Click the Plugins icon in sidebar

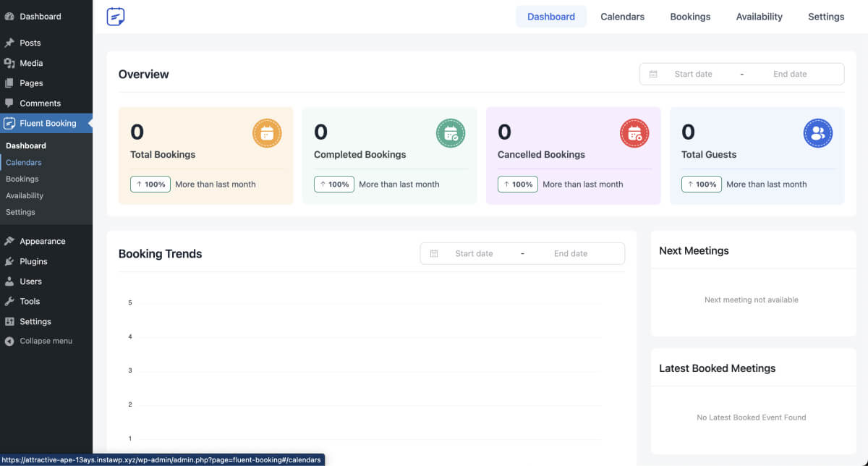click(9, 261)
